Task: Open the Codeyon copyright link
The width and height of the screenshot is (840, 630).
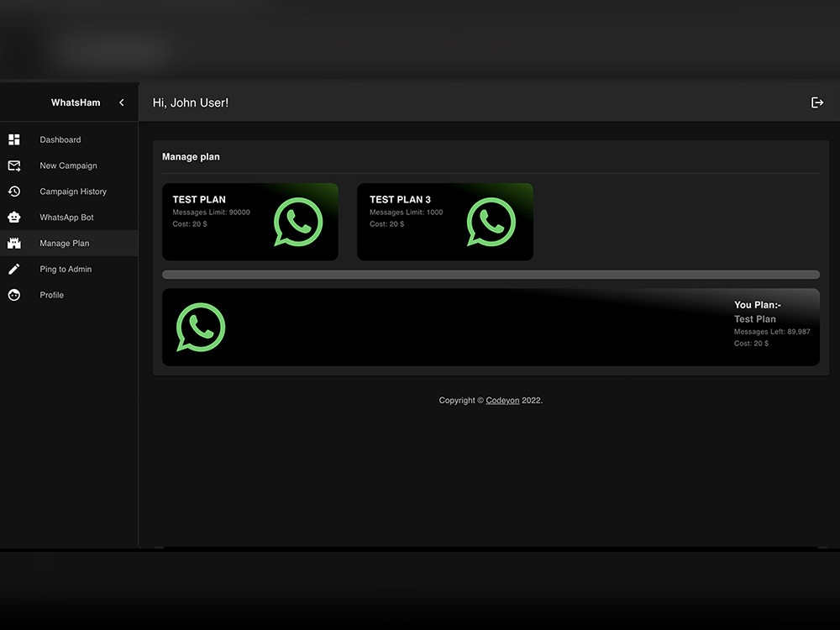Action: tap(502, 400)
